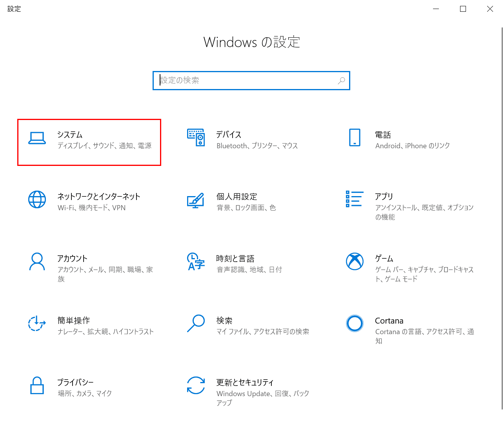Click the Cortana circle icon
This screenshot has height=422, width=504.
(x=355, y=323)
